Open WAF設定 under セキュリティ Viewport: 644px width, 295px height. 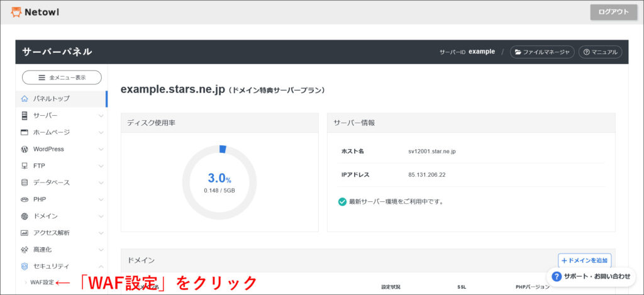coord(42,282)
